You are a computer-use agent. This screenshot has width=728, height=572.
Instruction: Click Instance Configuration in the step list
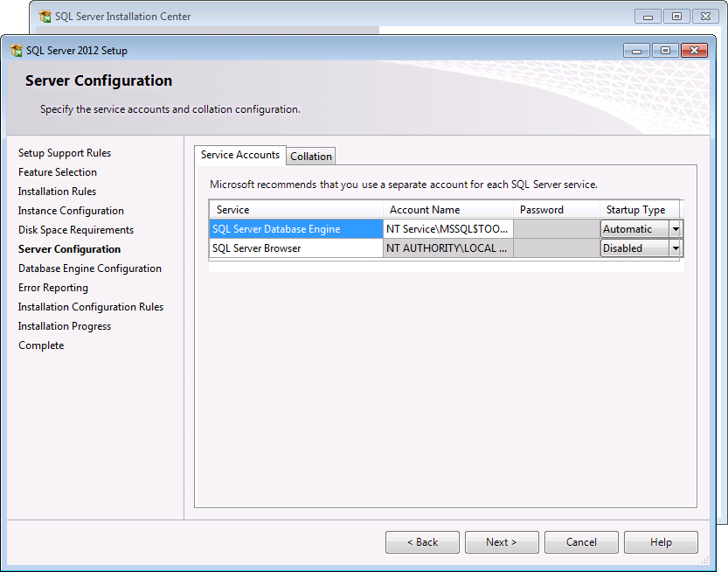click(71, 211)
